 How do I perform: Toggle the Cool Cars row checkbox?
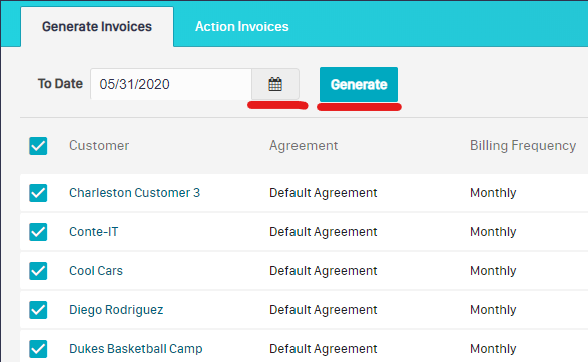(x=38, y=271)
